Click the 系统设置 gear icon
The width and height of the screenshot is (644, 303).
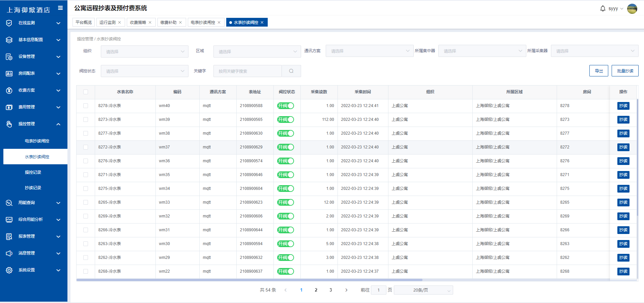point(9,270)
